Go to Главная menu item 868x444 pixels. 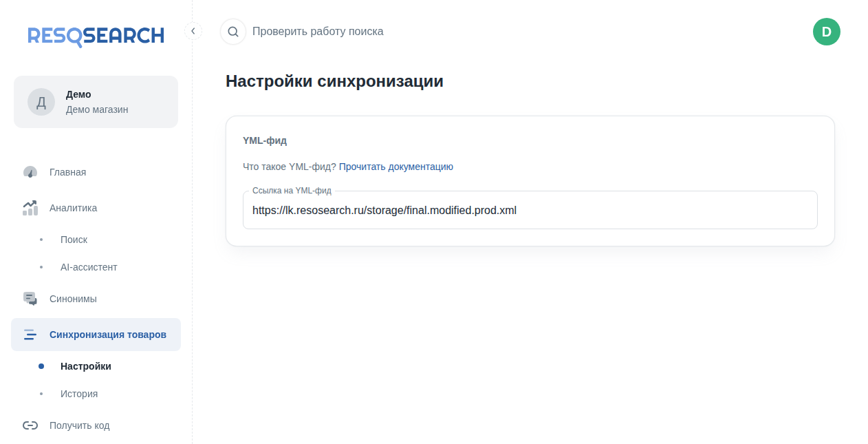(96, 172)
